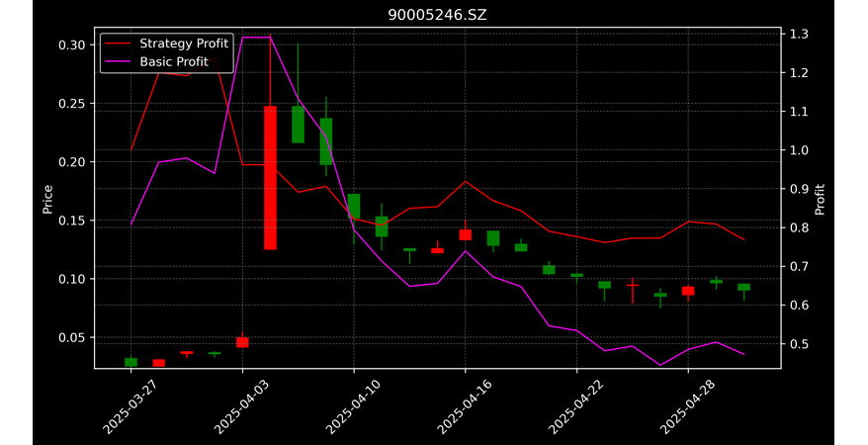Click the chart title 90005246.SZ
Viewport: 868px width, 445px height.
tap(437, 15)
